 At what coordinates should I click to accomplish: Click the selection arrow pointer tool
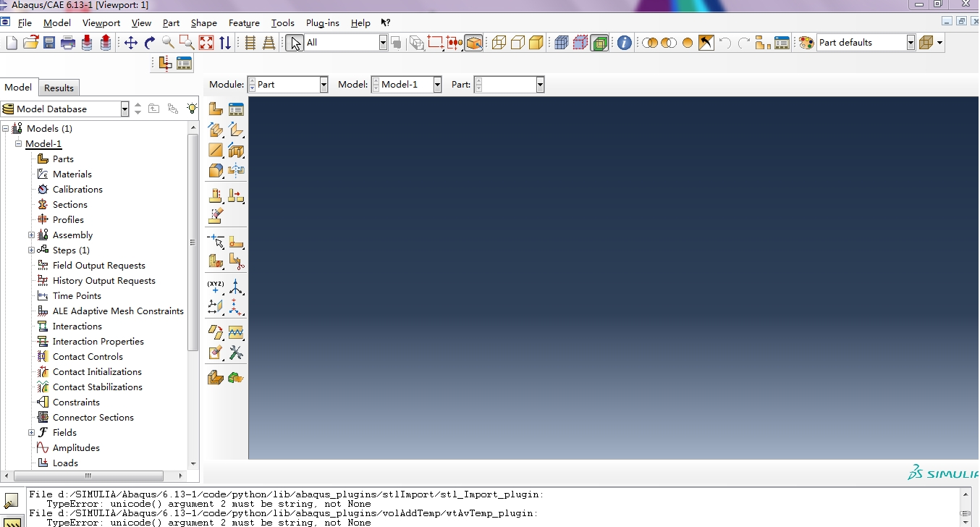(x=295, y=43)
